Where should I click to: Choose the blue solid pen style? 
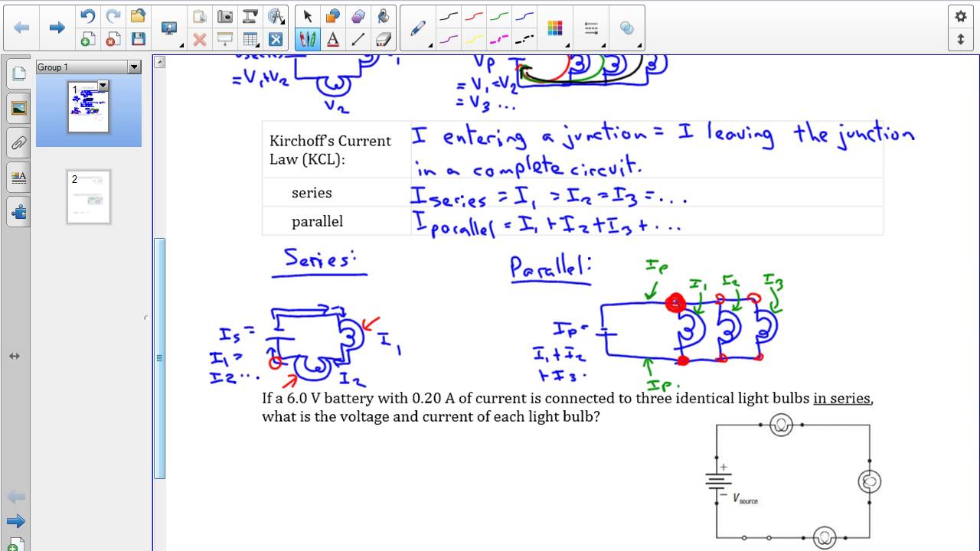[x=524, y=16]
